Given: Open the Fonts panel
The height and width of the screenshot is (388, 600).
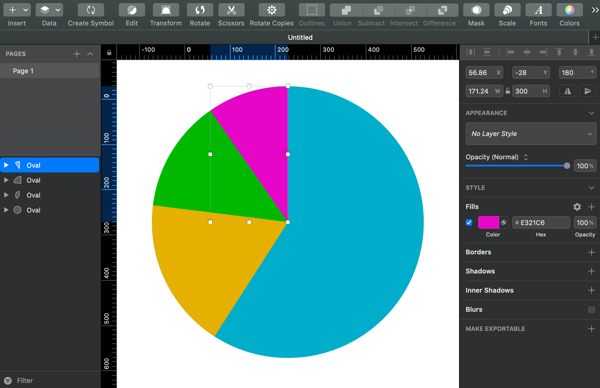Looking at the screenshot, I should [538, 10].
